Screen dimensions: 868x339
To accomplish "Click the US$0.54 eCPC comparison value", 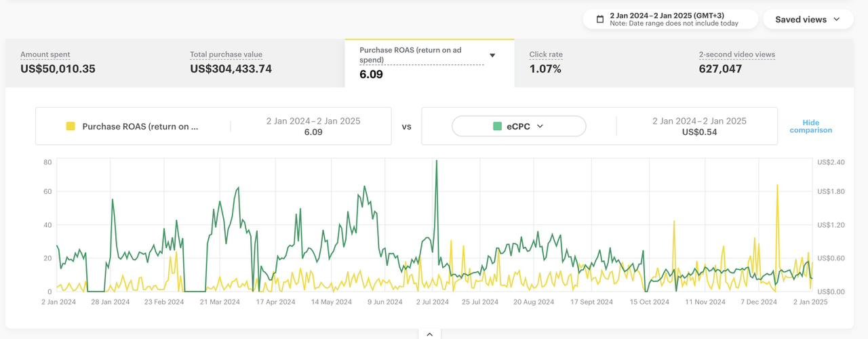I will tap(699, 132).
